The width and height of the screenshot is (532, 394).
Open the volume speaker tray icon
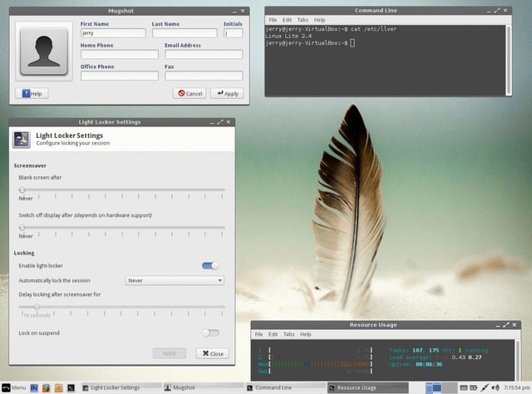pyautogui.click(x=495, y=387)
